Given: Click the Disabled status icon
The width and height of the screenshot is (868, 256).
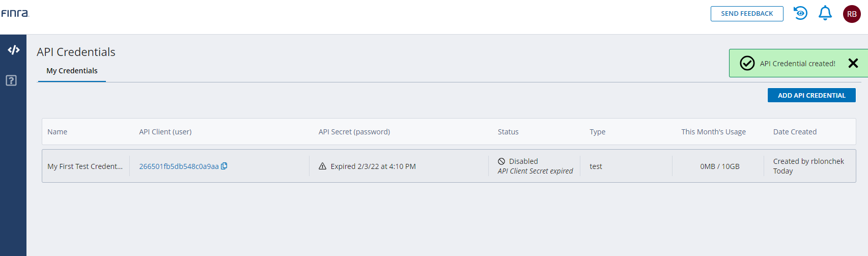Looking at the screenshot, I should tap(501, 161).
